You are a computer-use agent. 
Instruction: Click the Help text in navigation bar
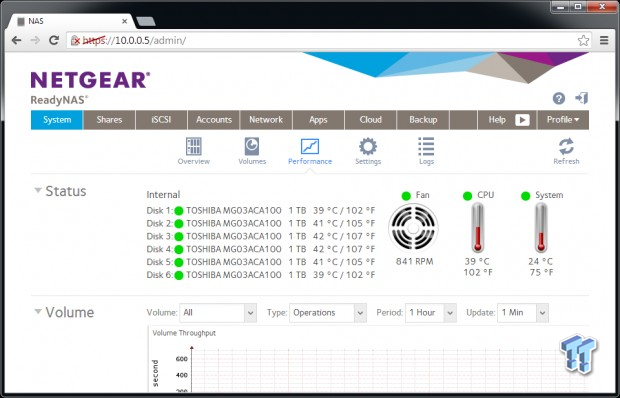point(497,120)
